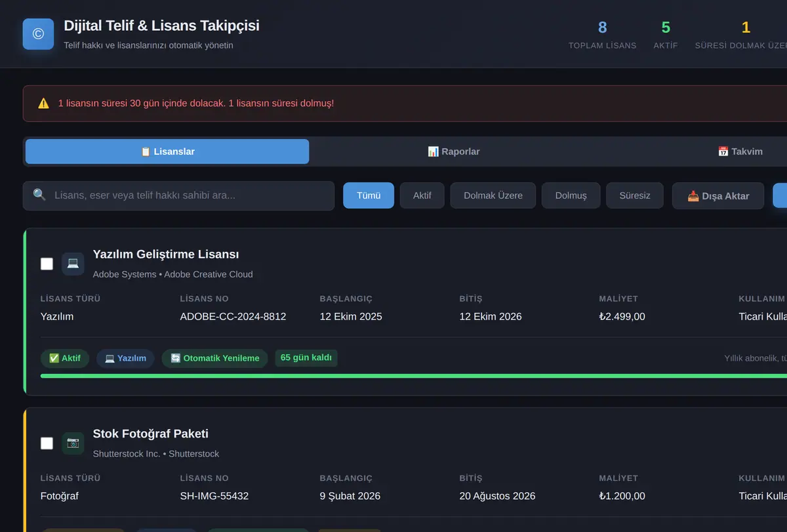Click the Toplam Lisans count of 8
Viewport: 787px width, 532px height.
pyautogui.click(x=603, y=28)
